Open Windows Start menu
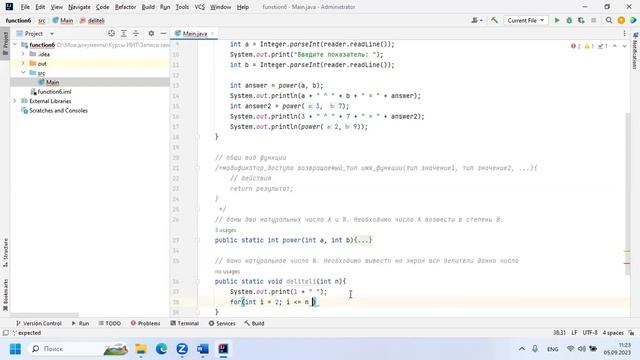The width and height of the screenshot is (640, 360). (x=15, y=349)
